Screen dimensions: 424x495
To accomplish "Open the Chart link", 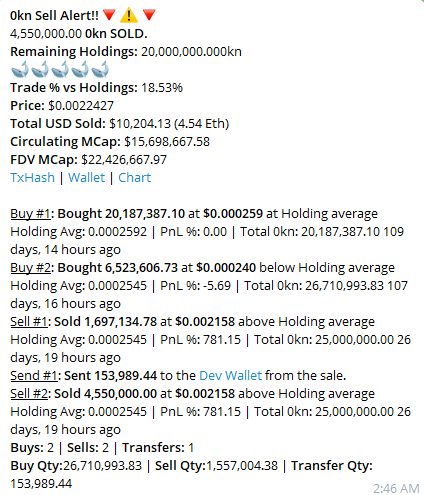I will tap(135, 178).
